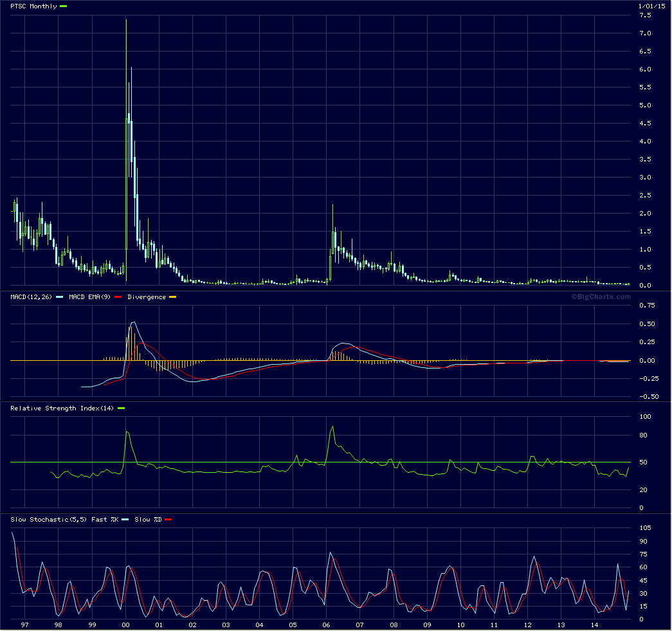Click the 45 stochastic axis value
This screenshot has width=672, height=631.
643,580
